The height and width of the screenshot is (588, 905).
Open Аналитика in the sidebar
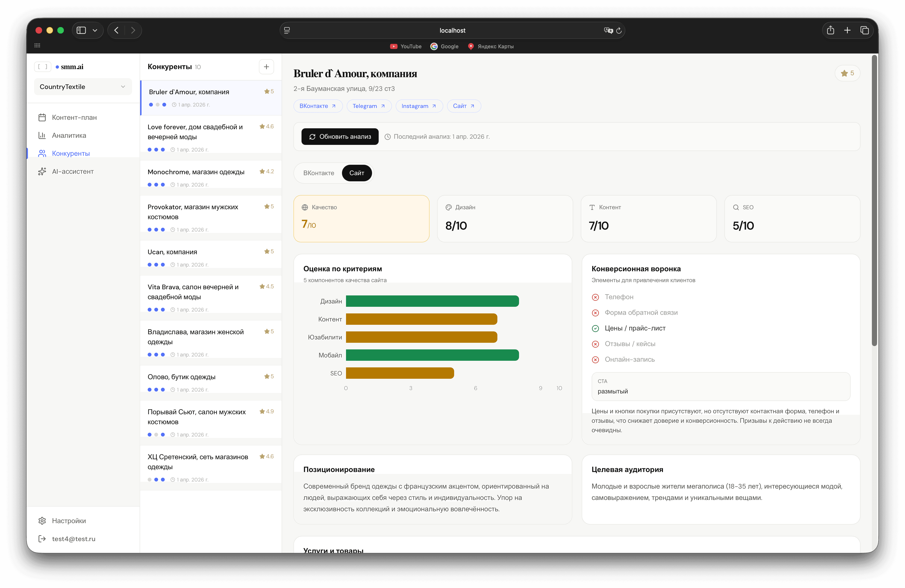click(x=83, y=135)
